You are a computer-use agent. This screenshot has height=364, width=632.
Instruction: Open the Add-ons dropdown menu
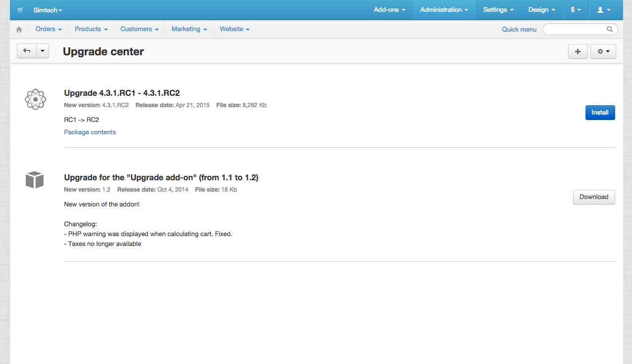pos(389,10)
